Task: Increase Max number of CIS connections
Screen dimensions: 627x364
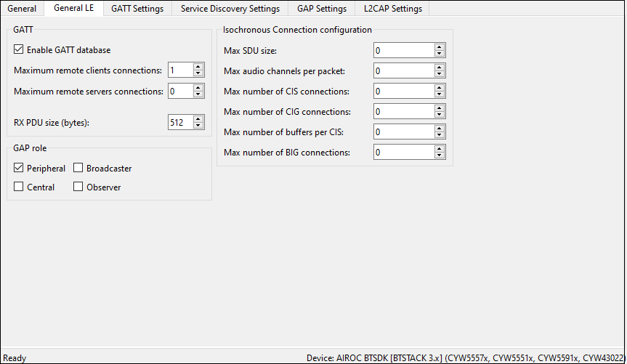Action: pos(439,88)
